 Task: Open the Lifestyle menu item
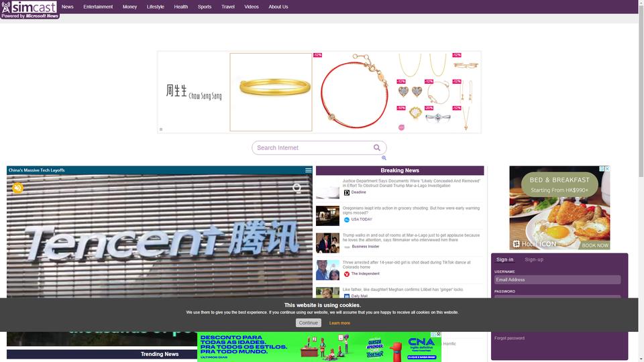click(x=155, y=7)
